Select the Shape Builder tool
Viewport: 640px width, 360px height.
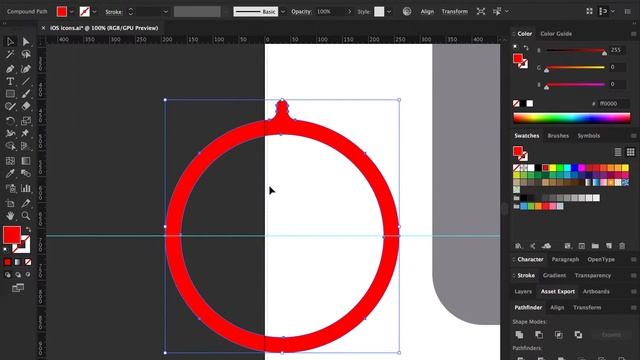pos(10,146)
